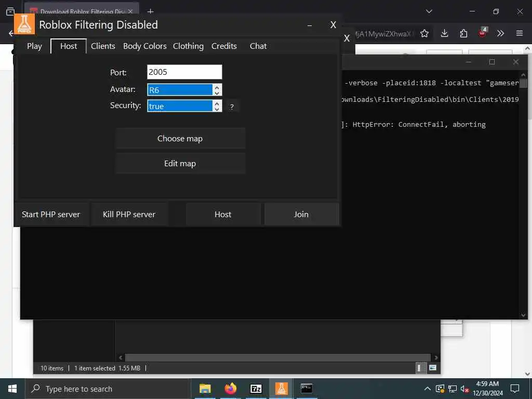
Task: Click scroll right arrow in File Explorer
Action: (436, 357)
